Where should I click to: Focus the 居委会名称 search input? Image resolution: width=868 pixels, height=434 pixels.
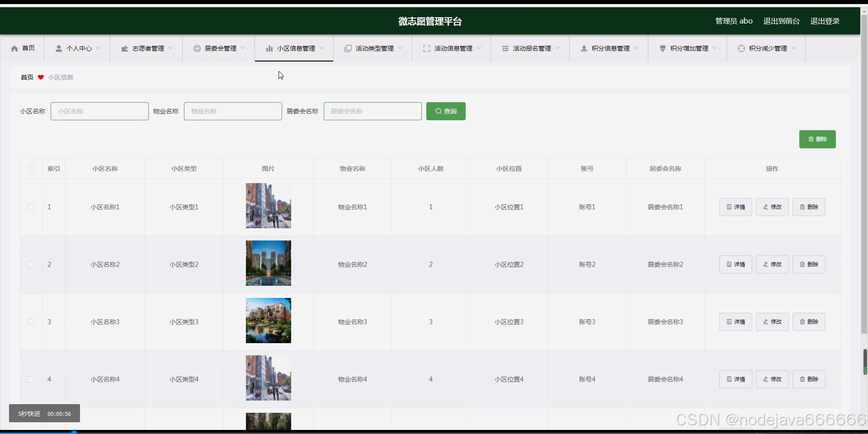tap(373, 111)
